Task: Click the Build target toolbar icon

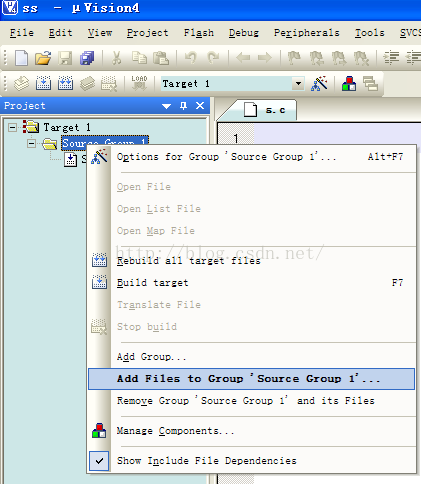Action: click(43, 83)
